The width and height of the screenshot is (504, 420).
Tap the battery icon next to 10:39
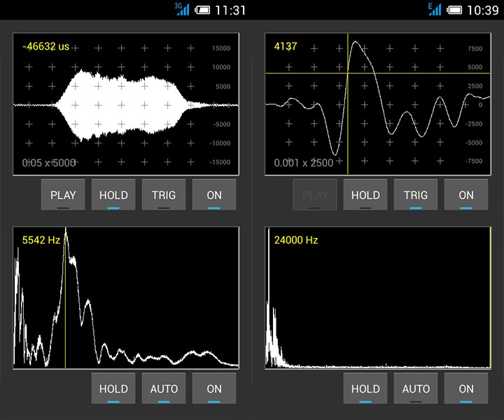click(454, 10)
